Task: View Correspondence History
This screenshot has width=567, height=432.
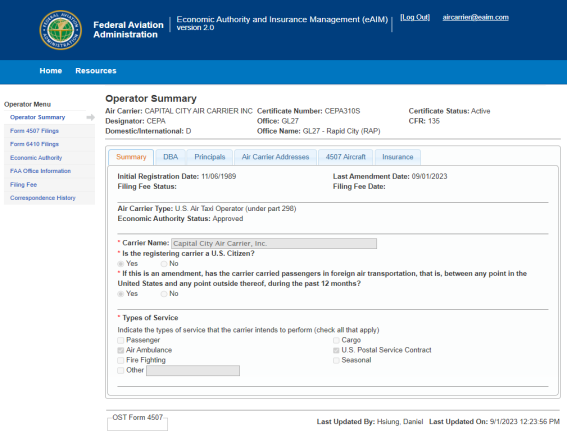Action: 43,198
